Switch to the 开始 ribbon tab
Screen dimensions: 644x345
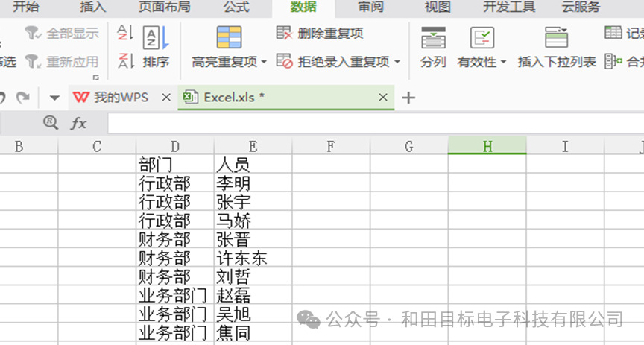(25, 7)
